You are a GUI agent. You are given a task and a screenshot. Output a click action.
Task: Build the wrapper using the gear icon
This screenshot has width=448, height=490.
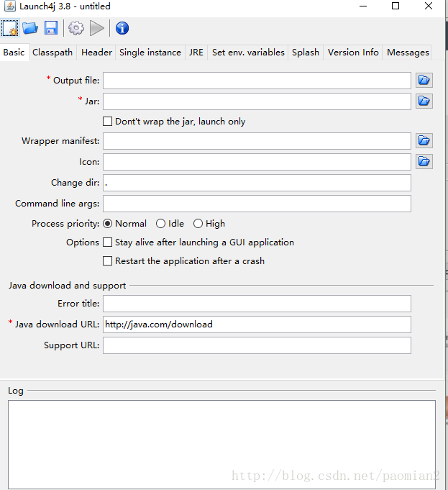(x=76, y=28)
